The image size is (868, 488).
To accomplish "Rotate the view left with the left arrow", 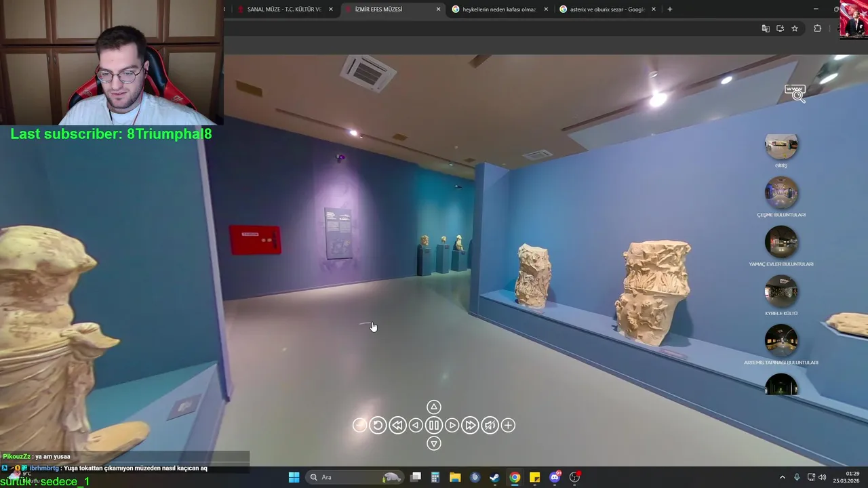I will pos(416,425).
